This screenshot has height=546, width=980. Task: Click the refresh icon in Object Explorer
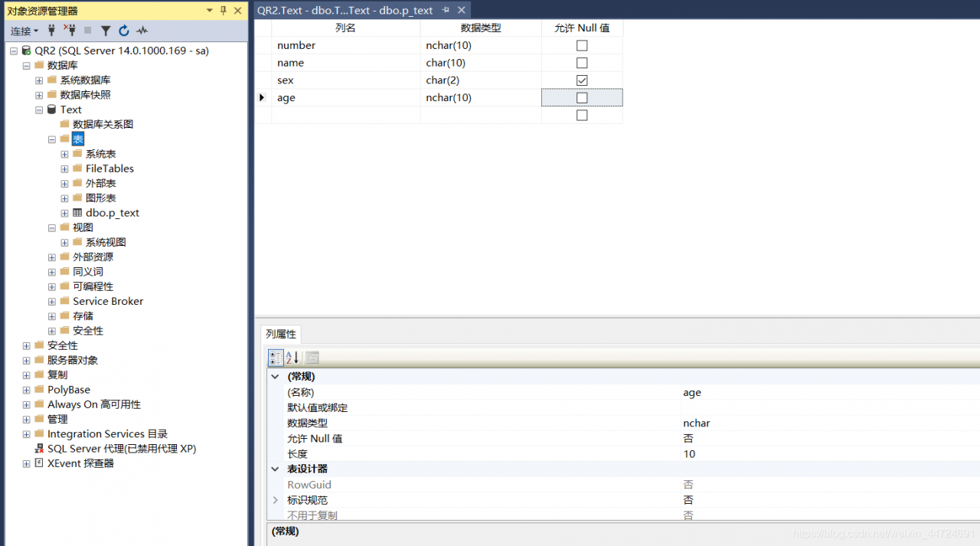(x=124, y=31)
